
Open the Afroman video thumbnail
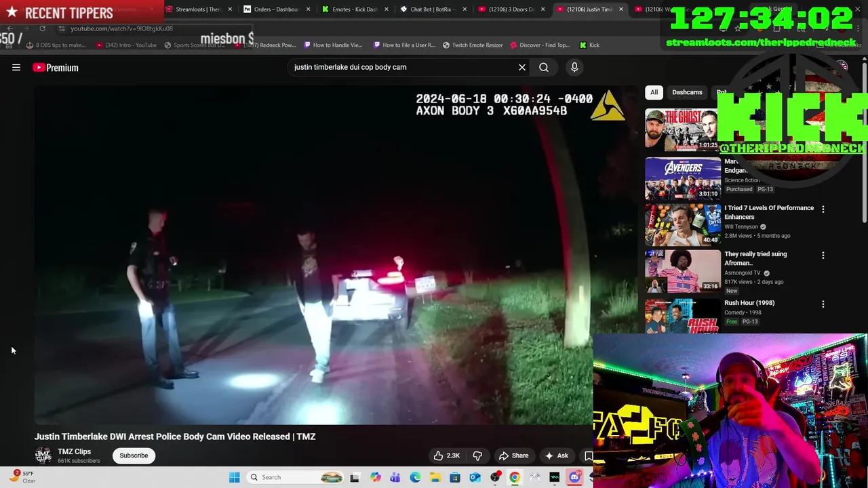coord(683,270)
